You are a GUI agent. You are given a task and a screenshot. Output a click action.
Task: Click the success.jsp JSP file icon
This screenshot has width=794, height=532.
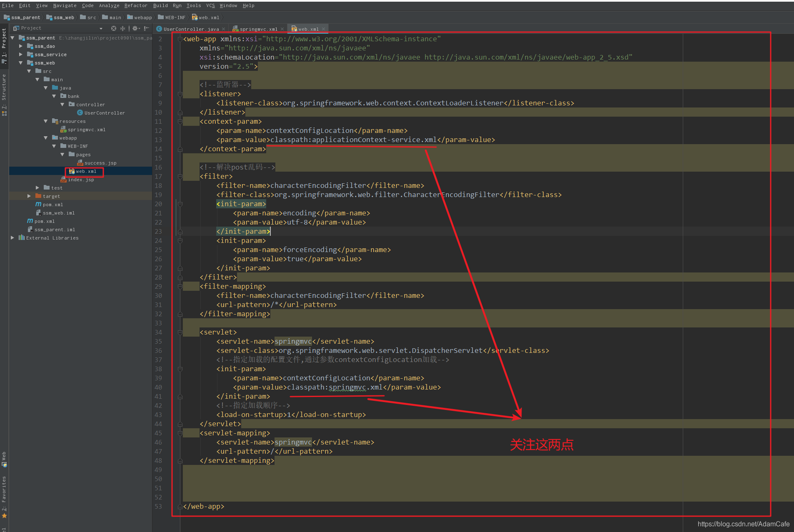coord(80,163)
